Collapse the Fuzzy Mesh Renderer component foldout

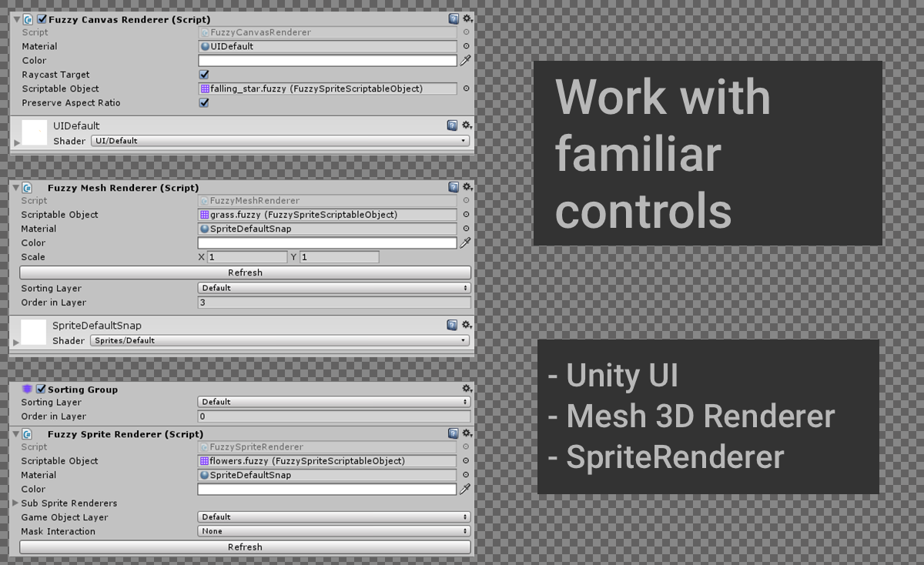pyautogui.click(x=16, y=187)
